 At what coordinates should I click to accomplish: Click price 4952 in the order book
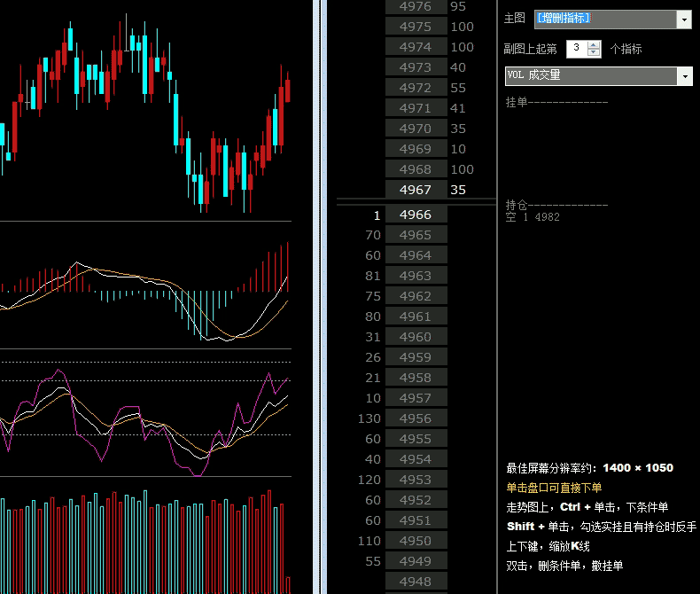coord(416,500)
